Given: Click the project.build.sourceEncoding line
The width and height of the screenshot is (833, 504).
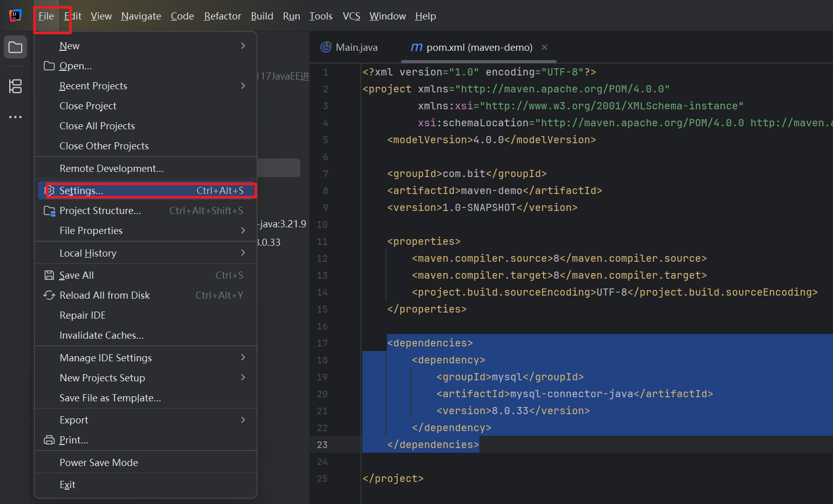Looking at the screenshot, I should click(615, 292).
